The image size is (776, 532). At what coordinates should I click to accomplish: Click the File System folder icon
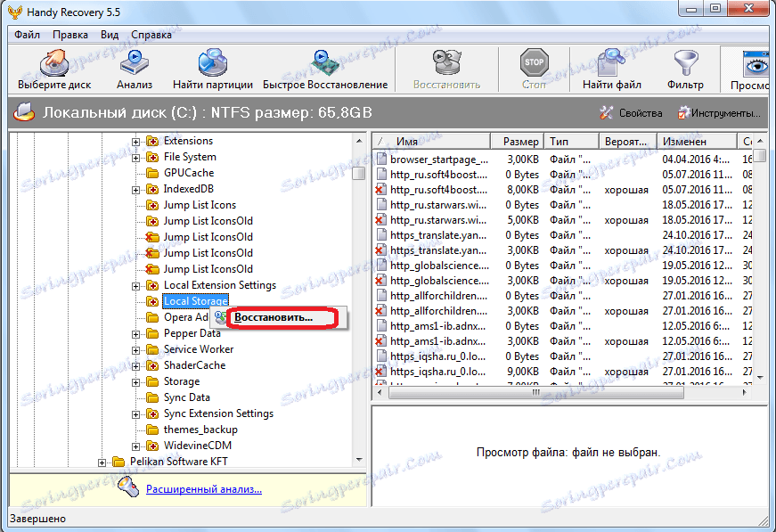click(x=152, y=157)
